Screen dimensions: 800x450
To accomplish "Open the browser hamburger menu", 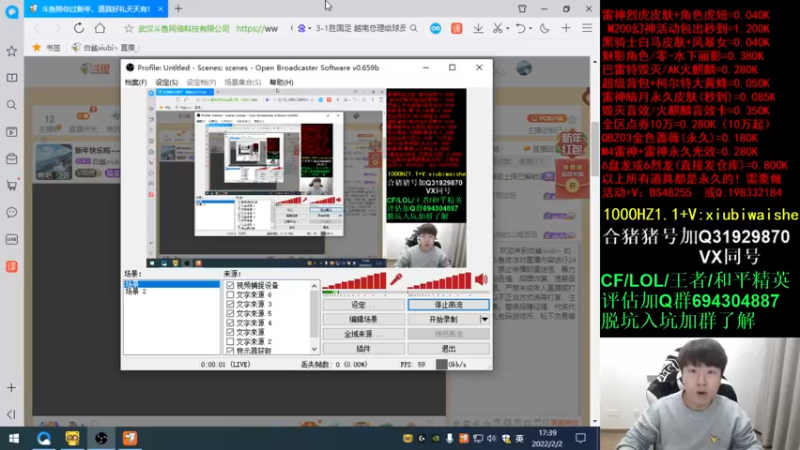I will (587, 29).
